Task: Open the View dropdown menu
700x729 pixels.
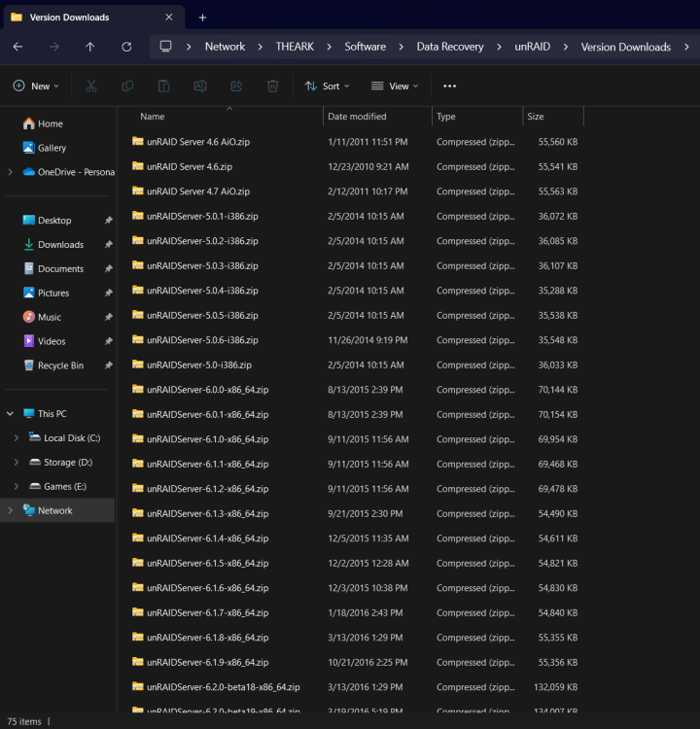Action: [x=395, y=86]
